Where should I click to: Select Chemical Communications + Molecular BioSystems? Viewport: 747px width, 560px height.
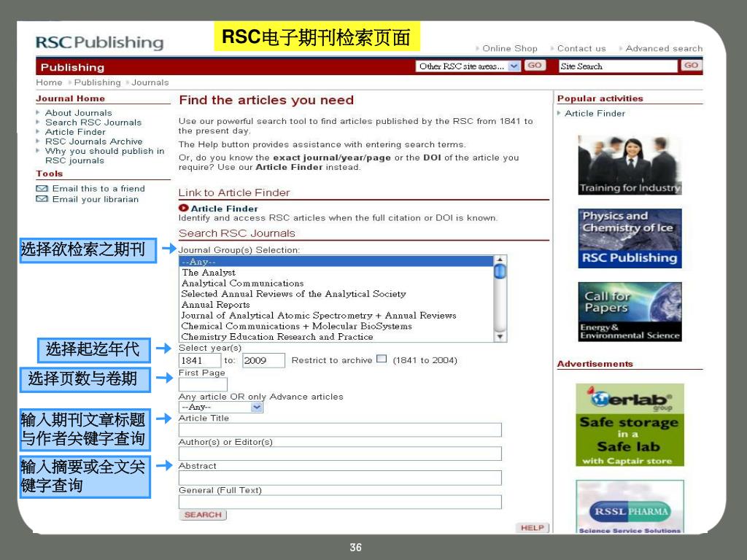pos(336,326)
